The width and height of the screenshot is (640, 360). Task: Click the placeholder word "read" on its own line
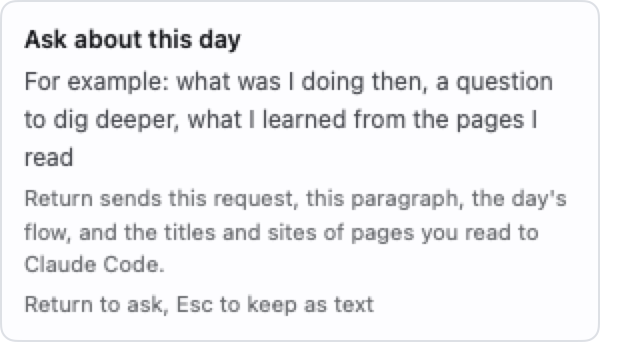click(x=49, y=158)
